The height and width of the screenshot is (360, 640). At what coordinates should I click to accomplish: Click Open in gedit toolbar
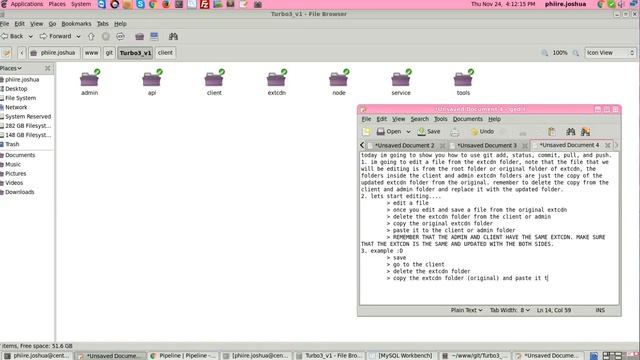(389, 131)
